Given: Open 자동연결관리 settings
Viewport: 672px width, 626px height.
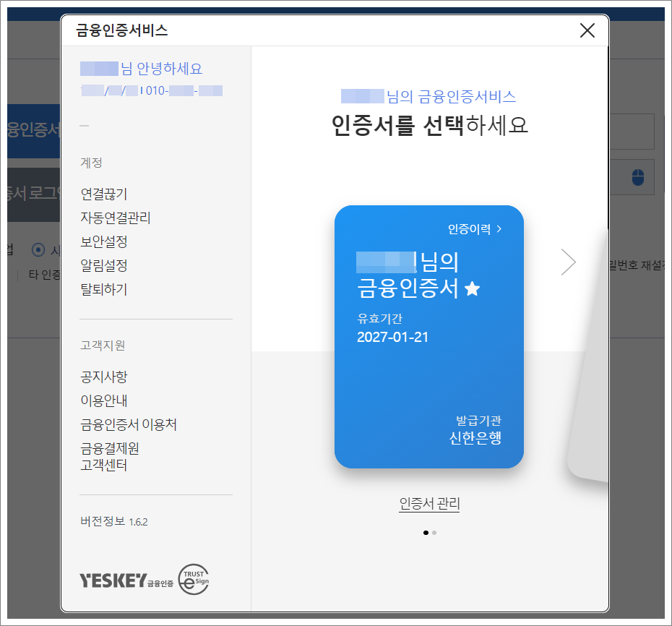Looking at the screenshot, I should pyautogui.click(x=116, y=218).
